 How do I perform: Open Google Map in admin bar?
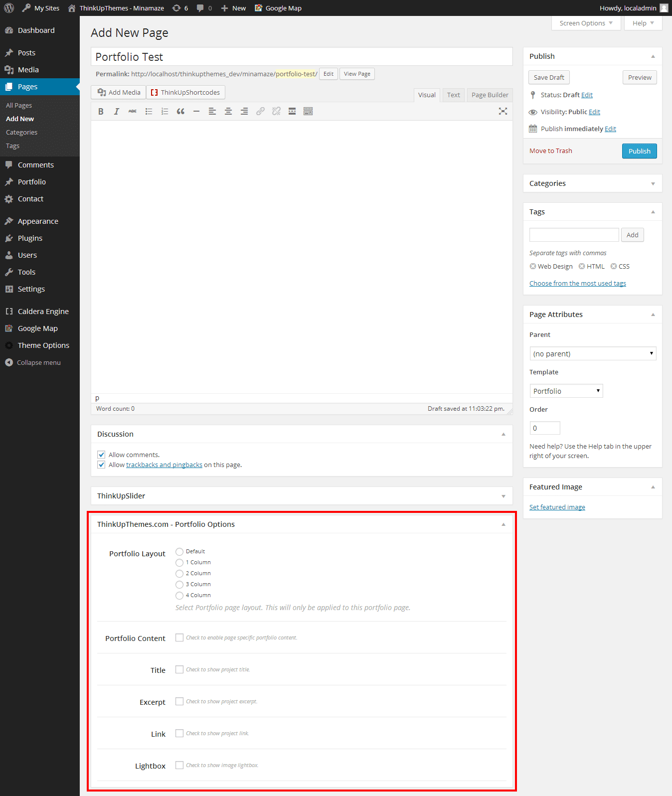(278, 8)
